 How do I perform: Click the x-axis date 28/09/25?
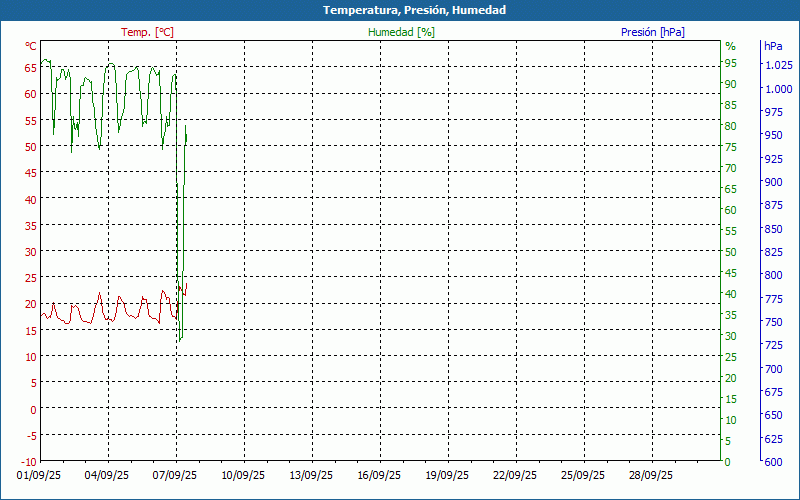pos(651,475)
